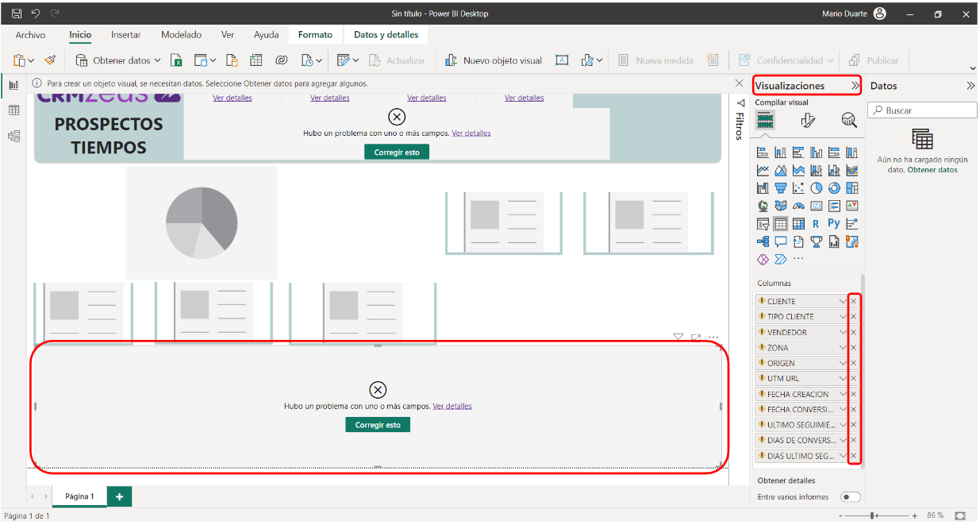Image resolution: width=980 pixels, height=525 pixels.
Task: Pick the Power Automate visual
Action: [x=781, y=259]
